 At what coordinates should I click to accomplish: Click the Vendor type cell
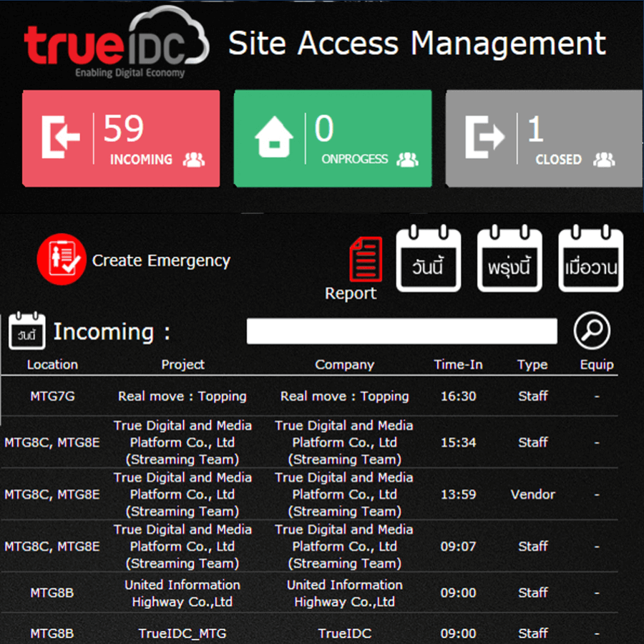[x=532, y=494]
